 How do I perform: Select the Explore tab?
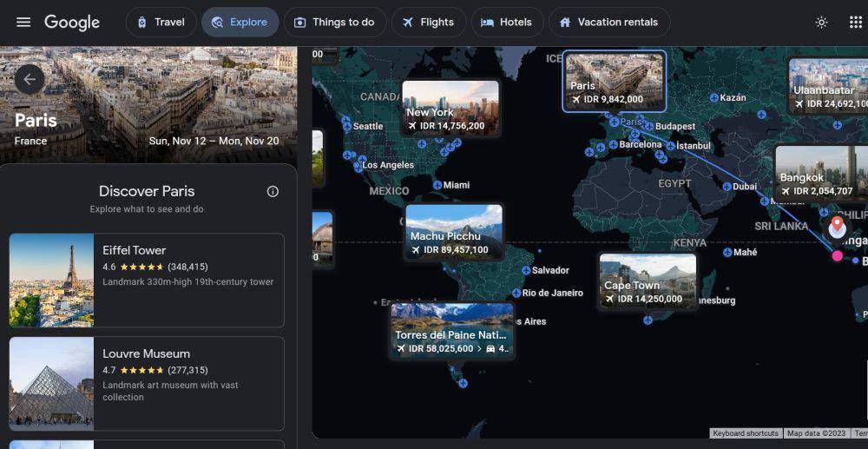click(240, 22)
